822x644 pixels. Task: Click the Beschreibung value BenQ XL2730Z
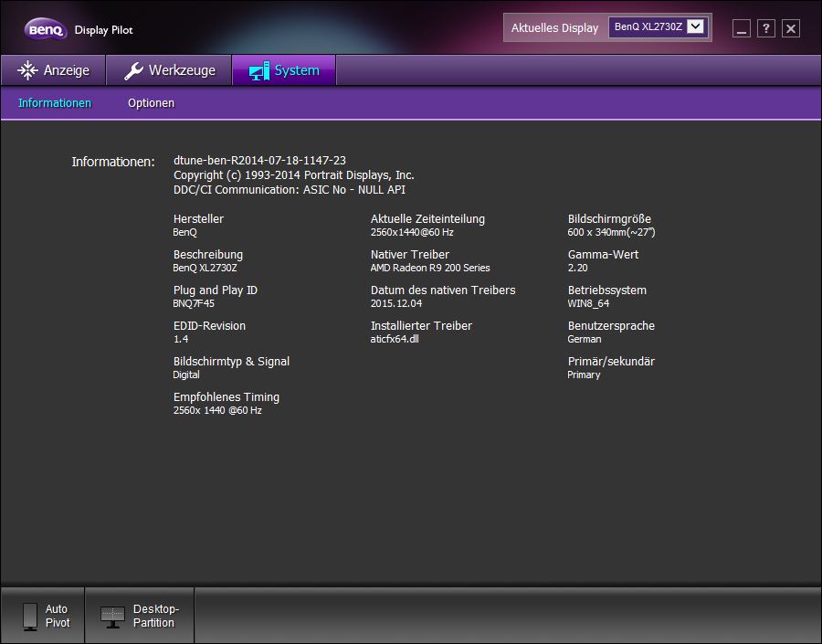tap(205, 268)
